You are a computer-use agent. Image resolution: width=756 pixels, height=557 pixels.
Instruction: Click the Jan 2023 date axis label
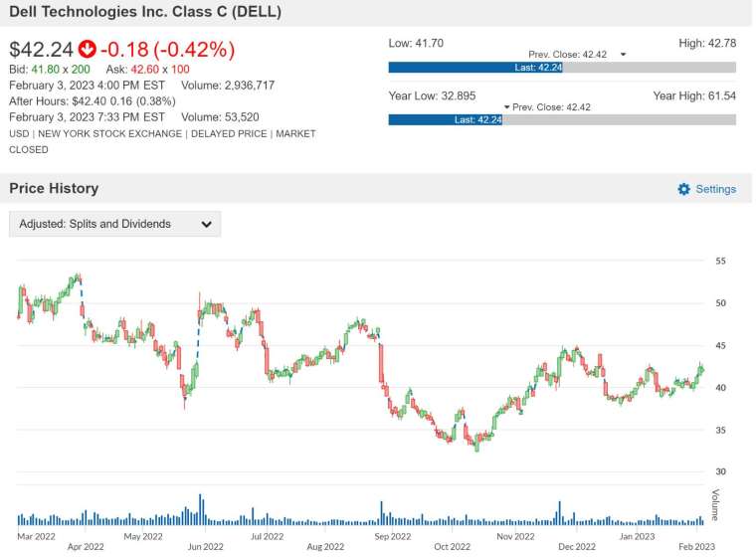pos(637,536)
